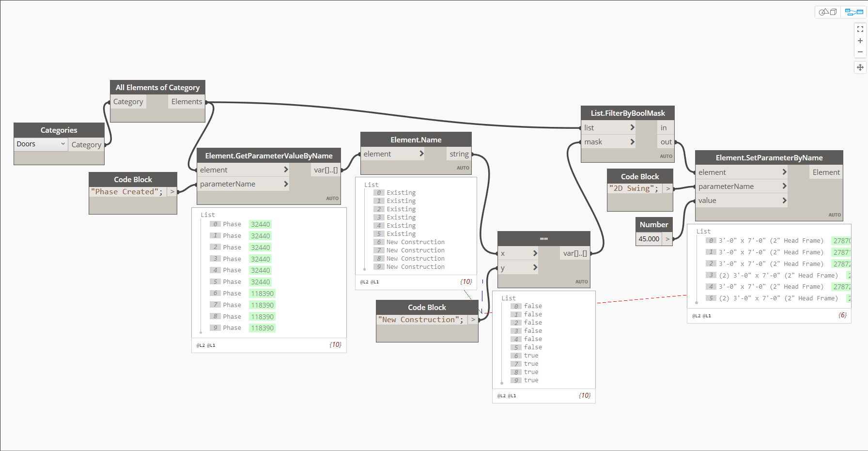Expand parameterName port options on Element.GetParameterValueByName
The height and width of the screenshot is (451, 868).
click(286, 184)
